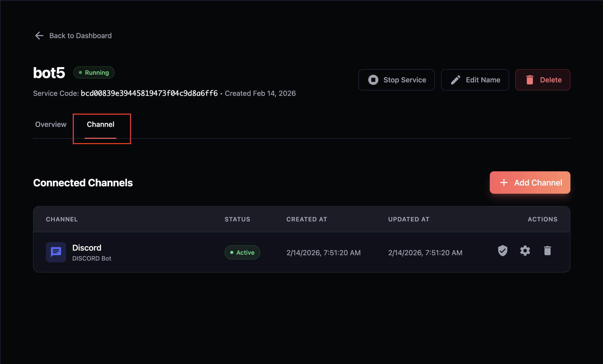603x364 pixels.
Task: Open the Back to Dashboard link
Action: pos(73,36)
